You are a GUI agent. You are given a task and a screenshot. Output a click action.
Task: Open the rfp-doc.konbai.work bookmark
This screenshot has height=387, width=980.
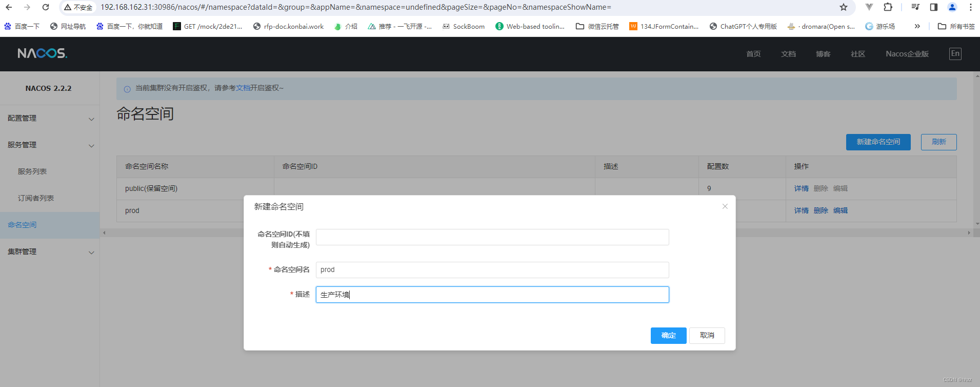point(288,26)
